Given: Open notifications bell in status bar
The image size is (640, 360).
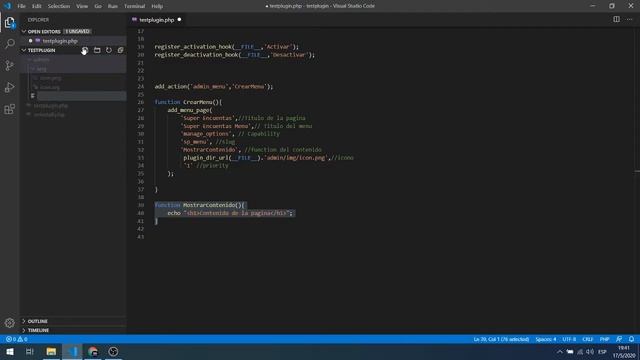Looking at the screenshot, I should (x=631, y=339).
